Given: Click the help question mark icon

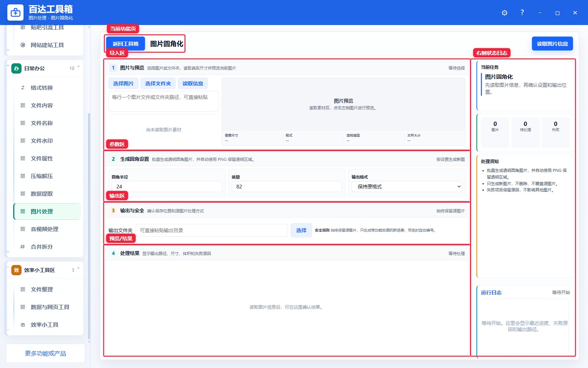Looking at the screenshot, I should click(x=522, y=13).
